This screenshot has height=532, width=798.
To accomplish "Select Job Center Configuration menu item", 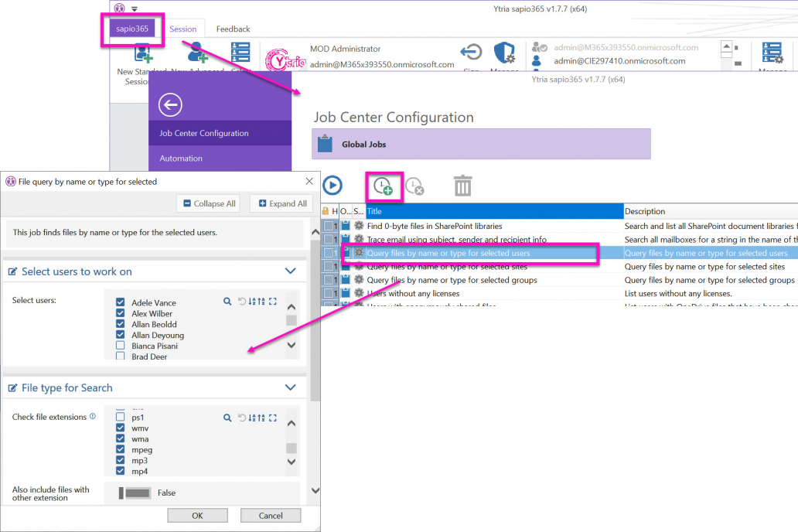I will click(x=220, y=133).
